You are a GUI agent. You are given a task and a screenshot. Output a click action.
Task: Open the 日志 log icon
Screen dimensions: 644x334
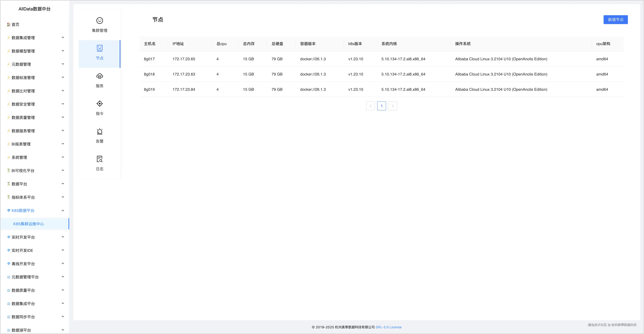tap(100, 159)
